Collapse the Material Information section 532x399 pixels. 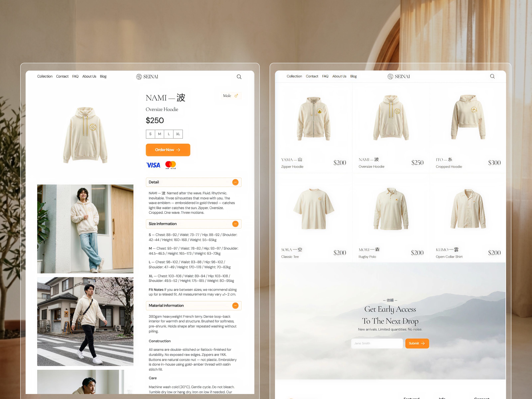coord(235,306)
